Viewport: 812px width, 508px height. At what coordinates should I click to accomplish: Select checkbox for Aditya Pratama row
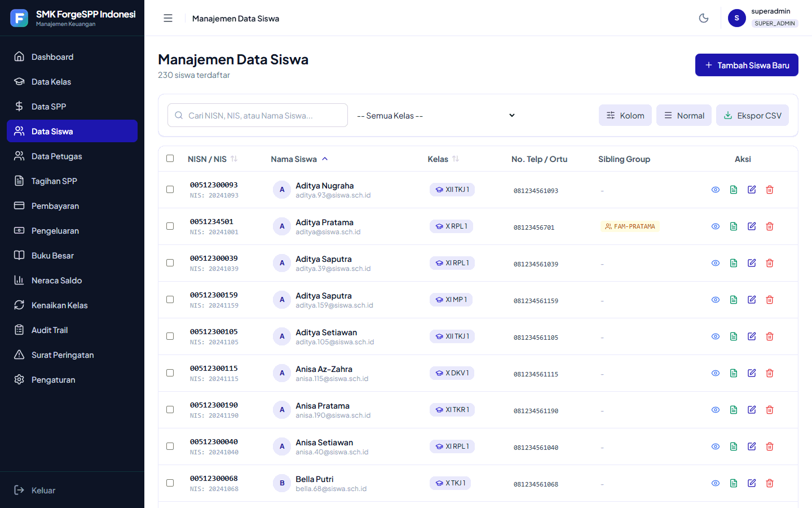click(170, 226)
